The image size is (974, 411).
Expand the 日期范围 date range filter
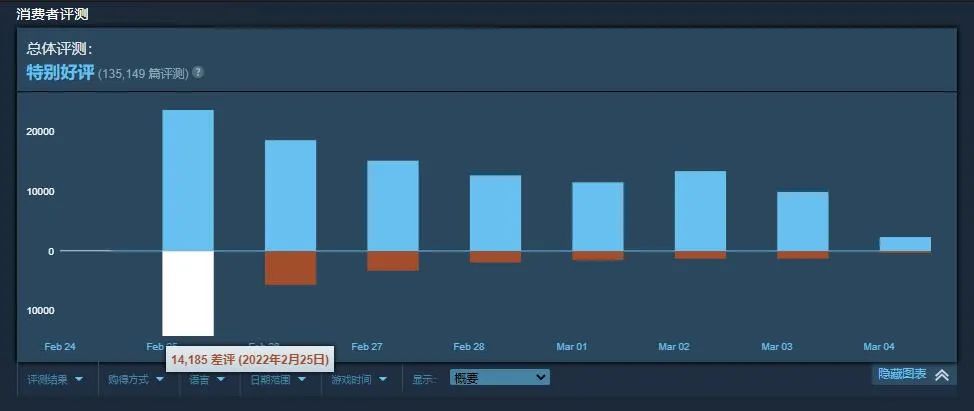[x=277, y=379]
